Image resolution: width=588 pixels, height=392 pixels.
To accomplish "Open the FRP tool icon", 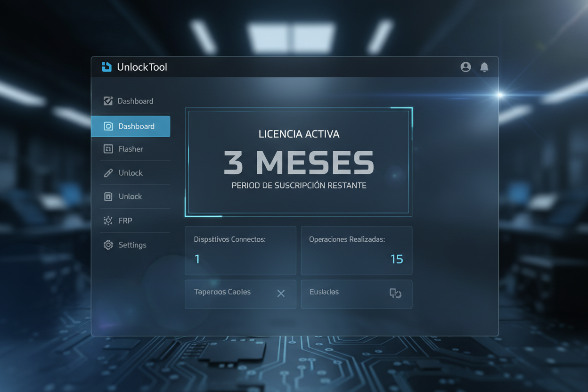I will point(108,220).
